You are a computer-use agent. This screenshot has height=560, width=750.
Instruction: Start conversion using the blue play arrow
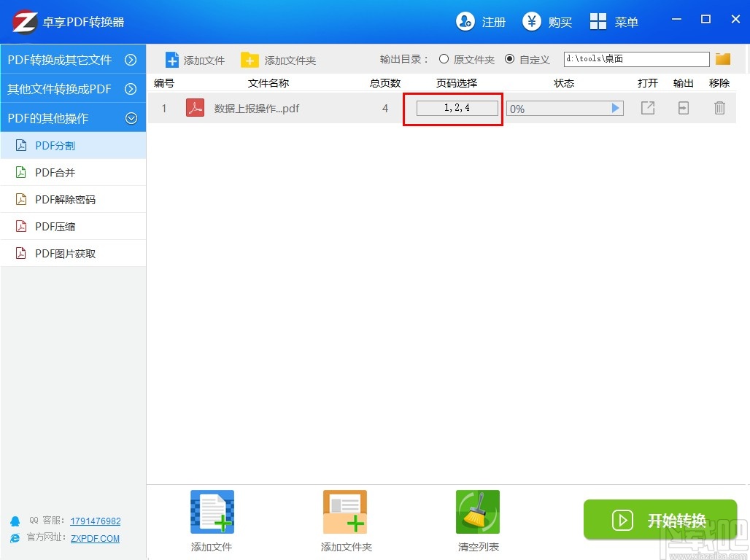615,108
